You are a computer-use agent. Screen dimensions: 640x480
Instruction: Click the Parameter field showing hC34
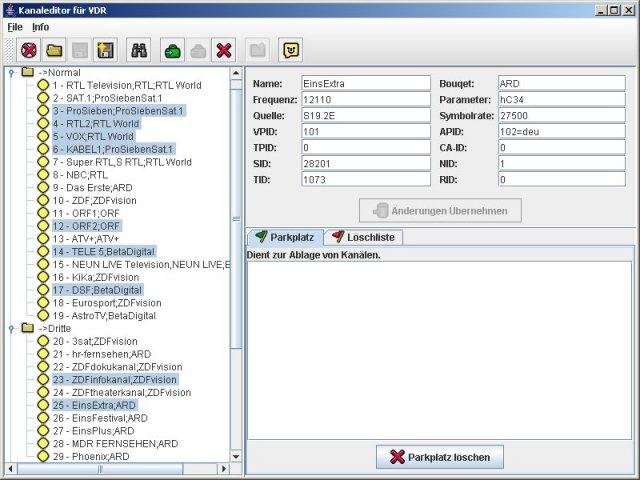pos(562,99)
